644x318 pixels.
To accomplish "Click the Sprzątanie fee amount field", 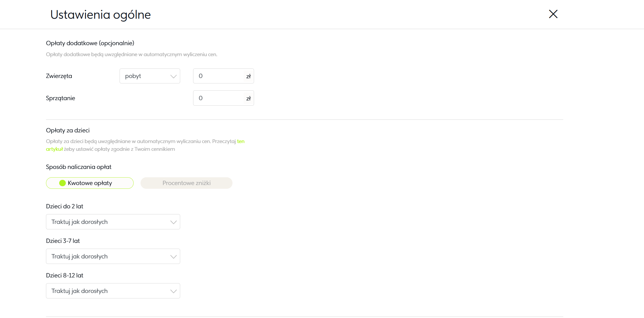I will coord(218,98).
